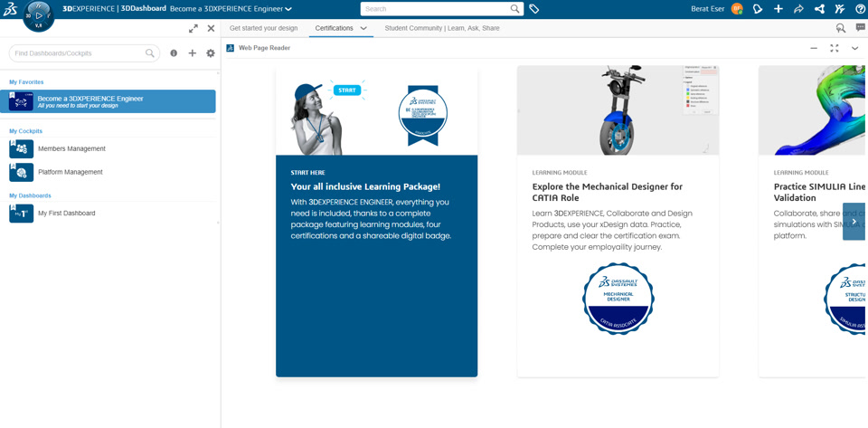Open the 6WTags search filter icon
This screenshot has width=868, height=428.
(840, 28)
